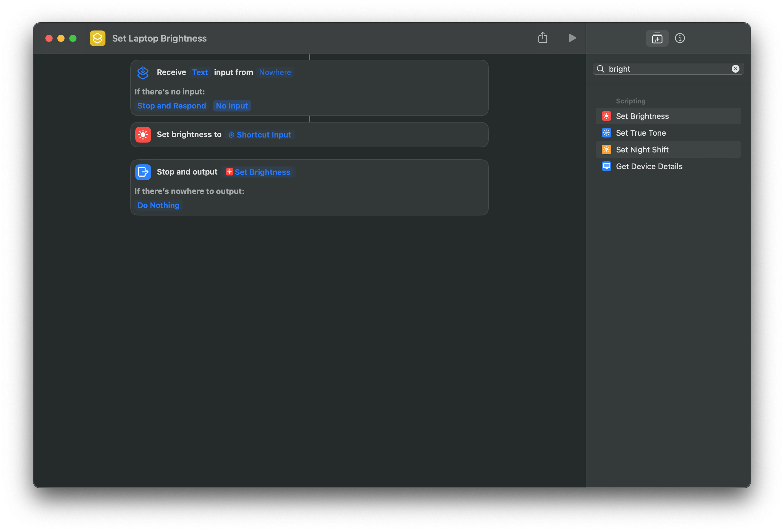Click the 'Receive' action label
784x532 pixels.
[x=171, y=72]
